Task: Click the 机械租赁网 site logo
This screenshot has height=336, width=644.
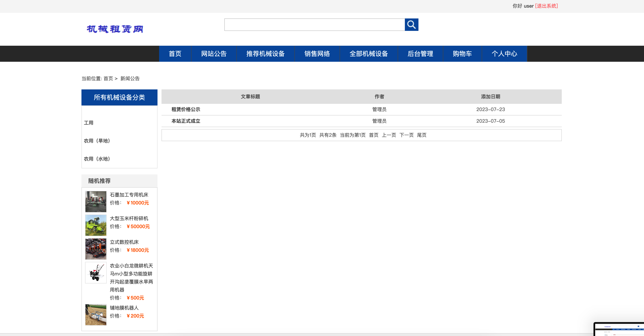Action: [115, 29]
